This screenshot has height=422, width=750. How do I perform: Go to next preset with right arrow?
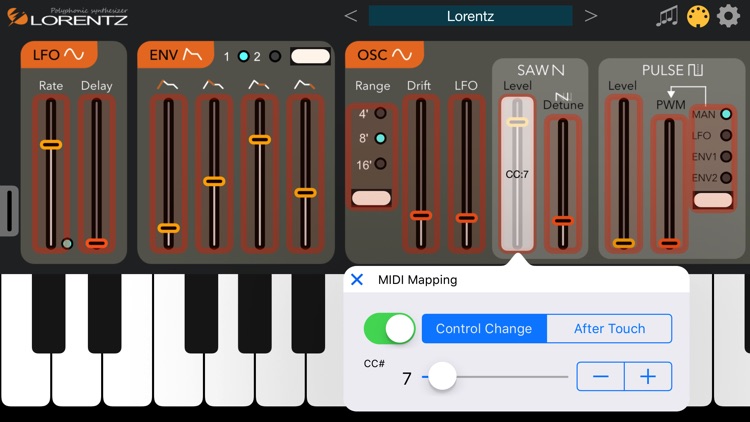click(x=591, y=16)
